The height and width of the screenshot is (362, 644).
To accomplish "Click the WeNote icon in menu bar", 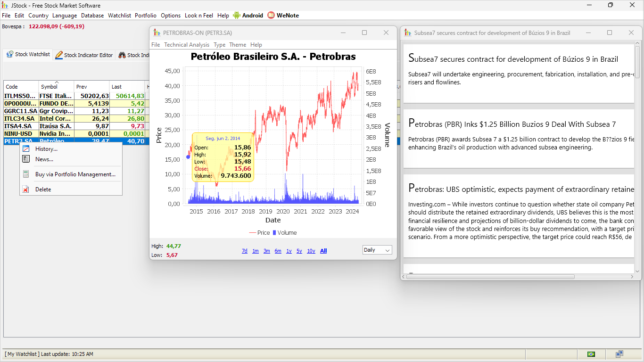I will [271, 15].
